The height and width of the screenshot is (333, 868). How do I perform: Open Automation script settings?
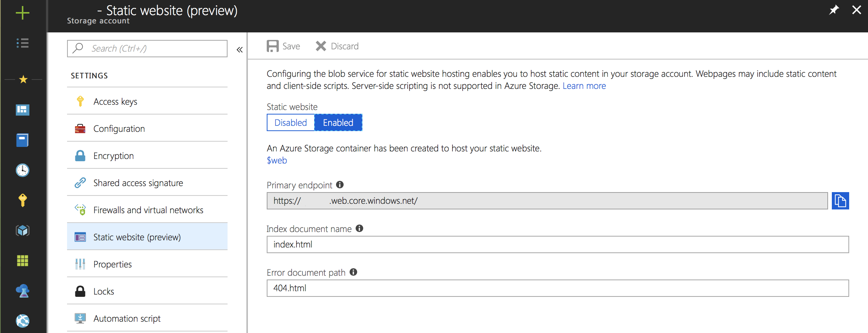(x=147, y=318)
